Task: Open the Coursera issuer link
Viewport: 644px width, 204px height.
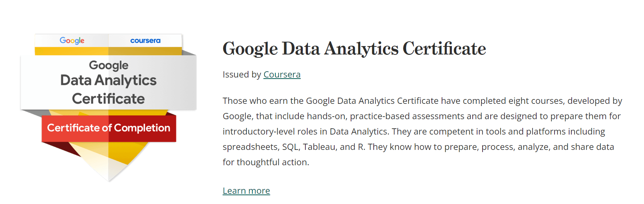Action: (282, 75)
